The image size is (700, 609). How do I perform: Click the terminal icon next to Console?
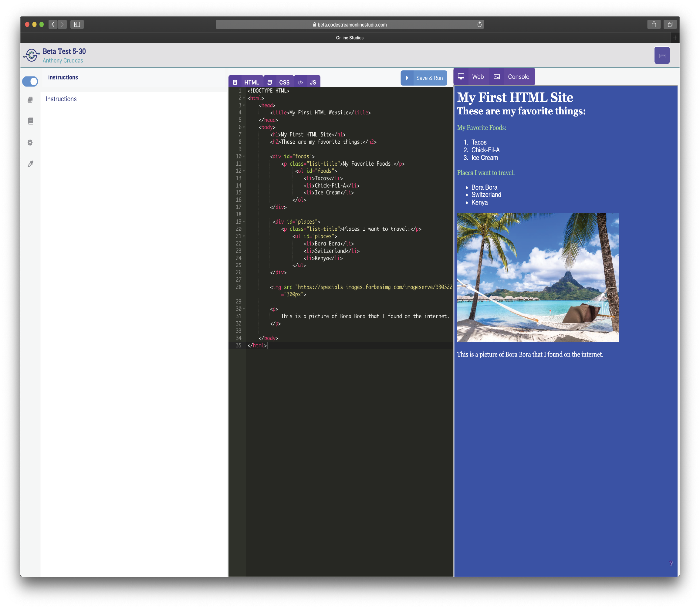point(497,76)
